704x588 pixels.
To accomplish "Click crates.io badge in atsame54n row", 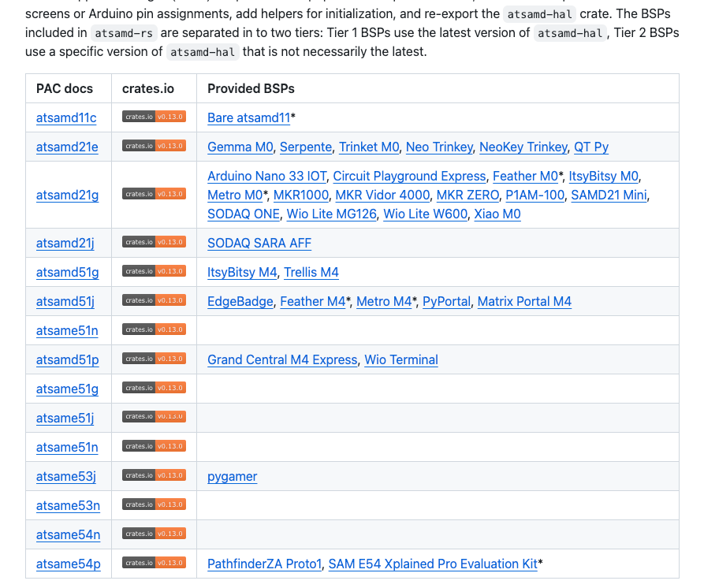I will tap(154, 534).
